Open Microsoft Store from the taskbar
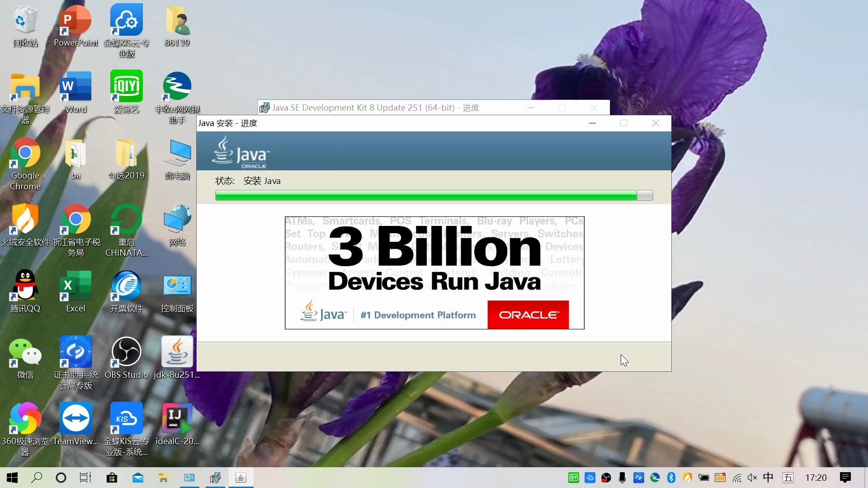This screenshot has width=868, height=488. pos(112,478)
